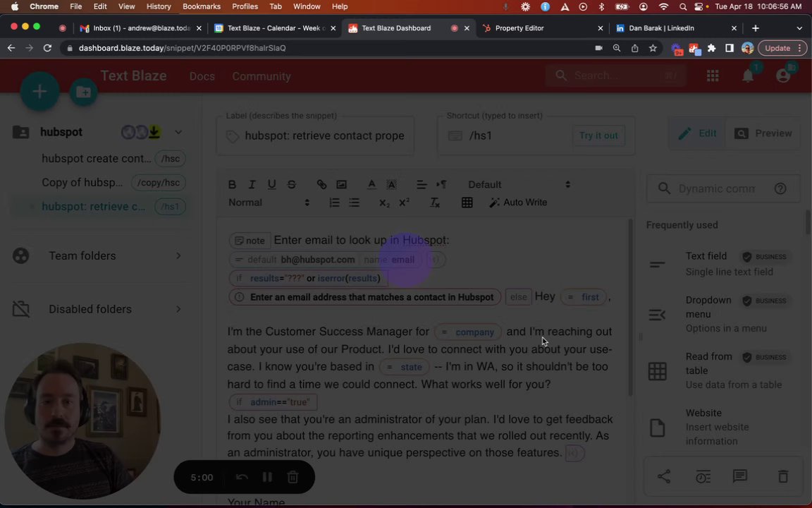Image resolution: width=812 pixels, height=508 pixels.
Task: Open the apps grid icon
Action: 713,75
